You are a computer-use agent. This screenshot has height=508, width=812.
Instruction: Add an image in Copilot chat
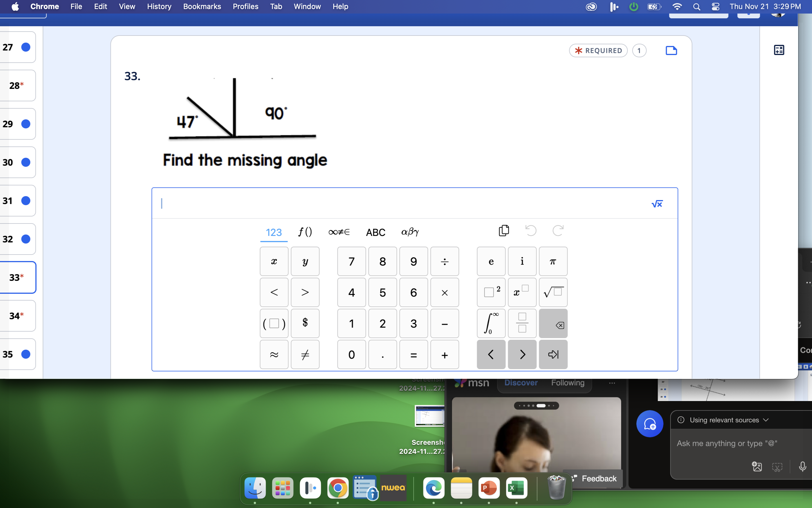757,466
